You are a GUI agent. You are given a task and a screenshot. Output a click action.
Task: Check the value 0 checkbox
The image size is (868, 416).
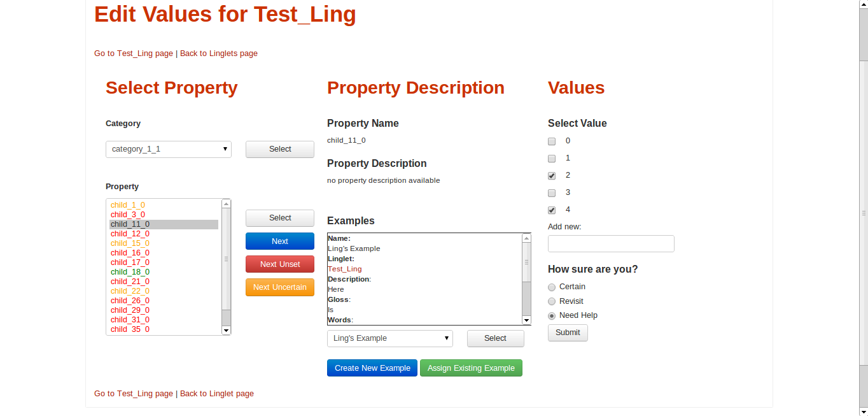[x=552, y=141]
